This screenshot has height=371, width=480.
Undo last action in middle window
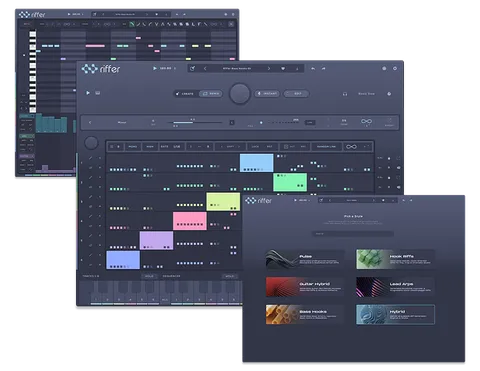point(313,68)
